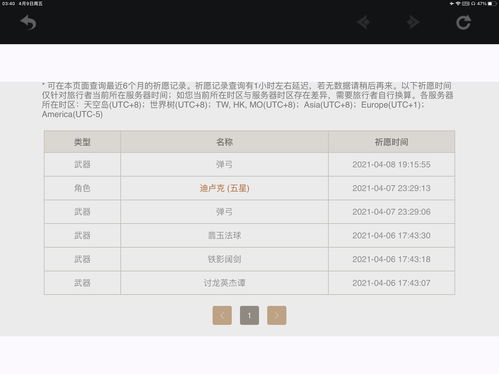This screenshot has width=499, height=374.
Task: Click the 角色 type cell
Action: point(82,188)
